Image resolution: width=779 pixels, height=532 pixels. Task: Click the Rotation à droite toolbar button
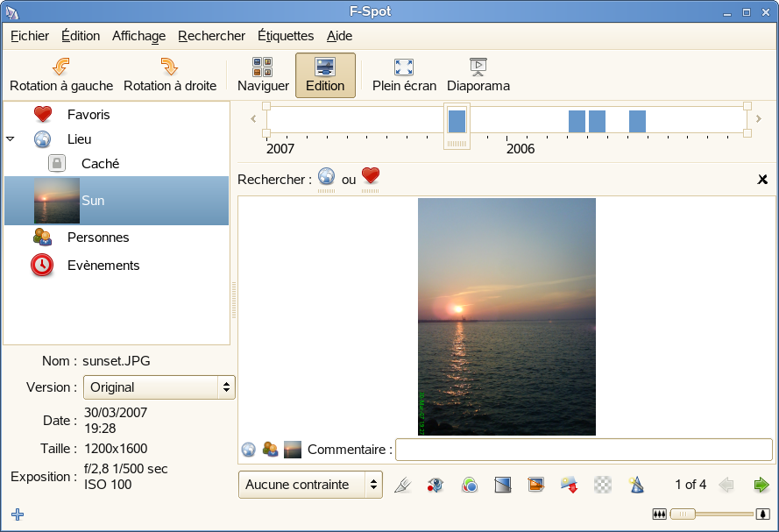coord(170,75)
